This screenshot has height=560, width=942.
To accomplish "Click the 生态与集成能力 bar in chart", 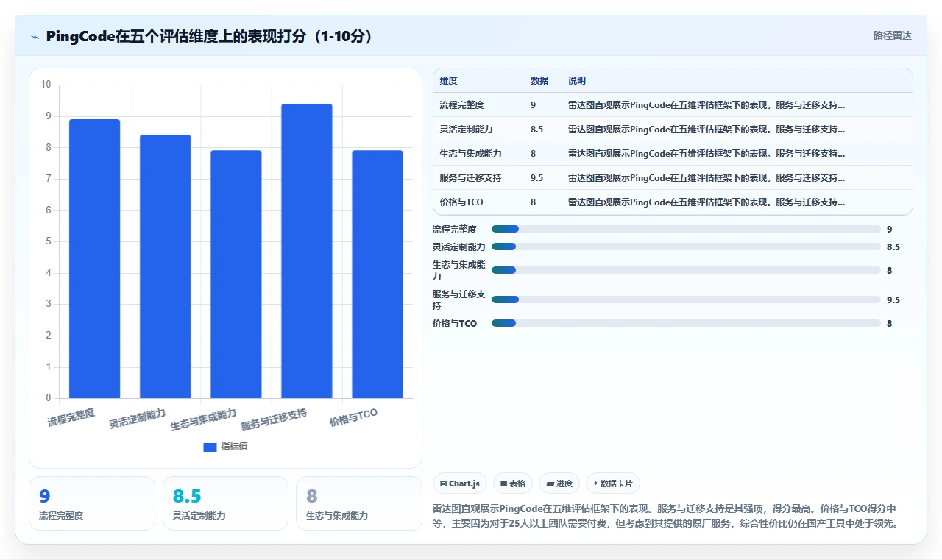I will [235, 274].
